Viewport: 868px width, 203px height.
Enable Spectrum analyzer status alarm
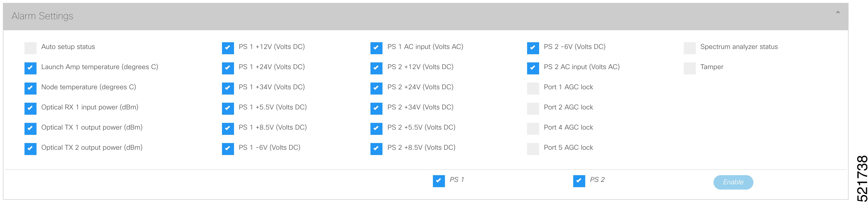[x=689, y=48]
